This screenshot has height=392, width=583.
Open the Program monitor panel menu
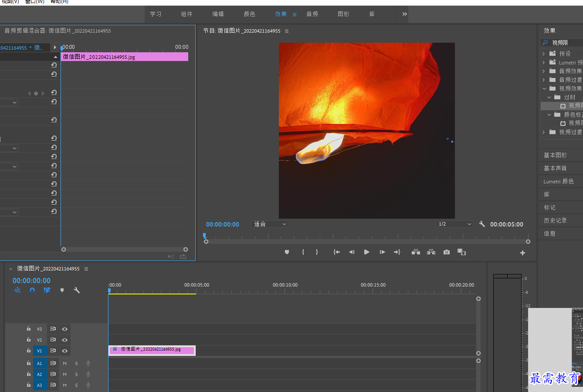(287, 31)
